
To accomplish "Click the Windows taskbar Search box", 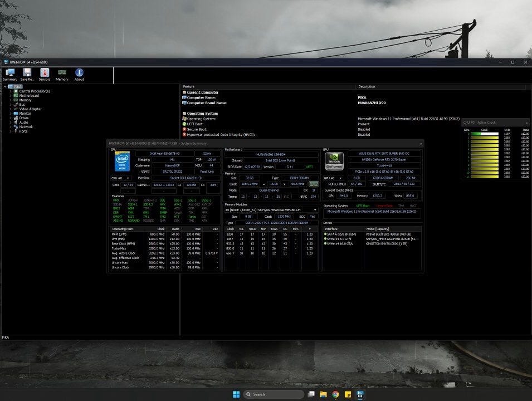I will coord(274,394).
